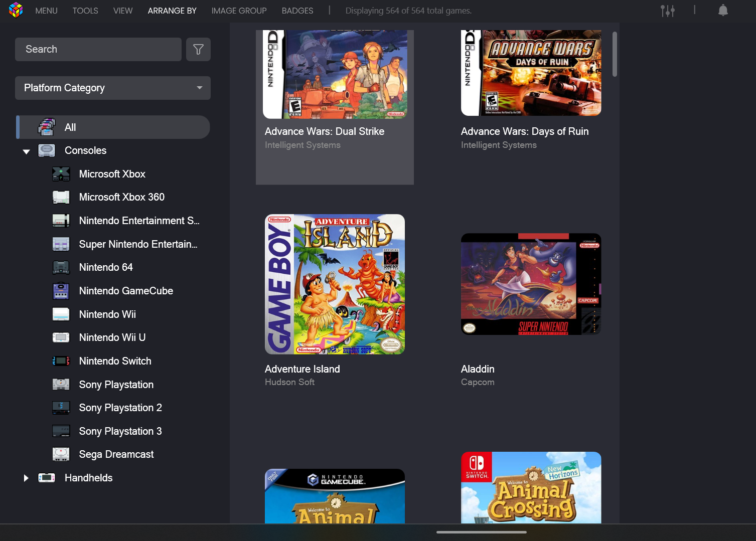Click the Microsoft Xbox platform icon
756x541 pixels.
[61, 174]
